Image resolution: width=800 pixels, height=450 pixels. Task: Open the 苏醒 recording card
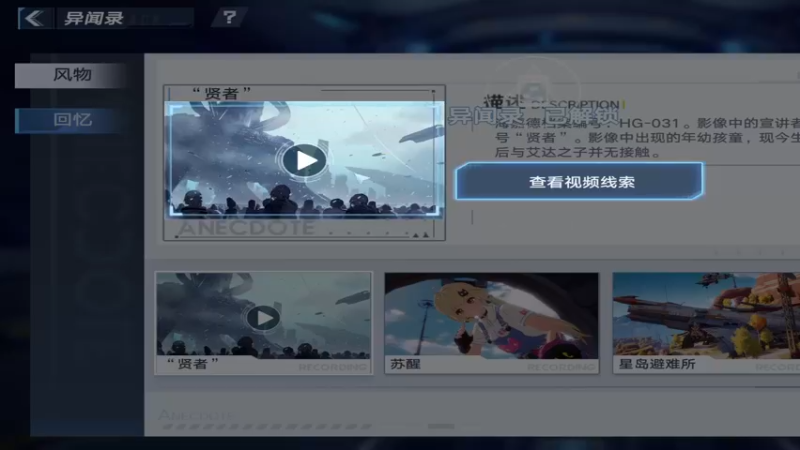pyautogui.click(x=491, y=323)
